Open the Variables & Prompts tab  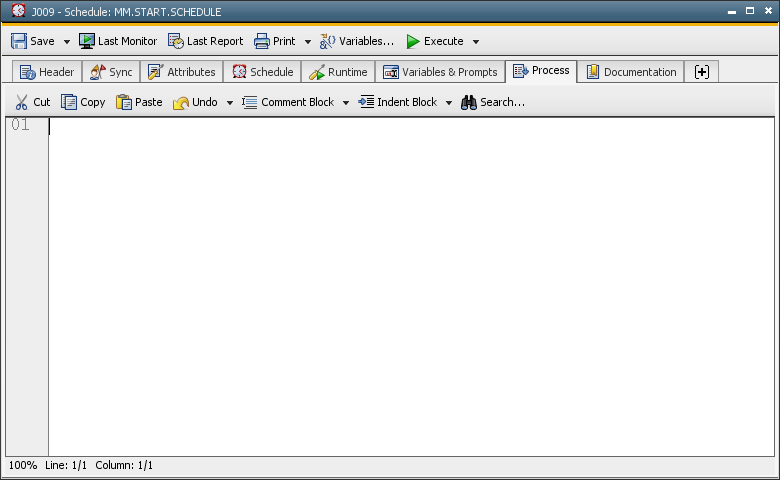click(x=440, y=72)
